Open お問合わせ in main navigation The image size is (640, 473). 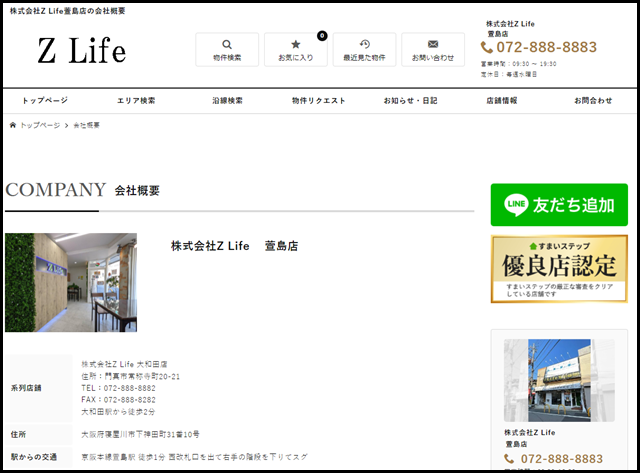[593, 100]
